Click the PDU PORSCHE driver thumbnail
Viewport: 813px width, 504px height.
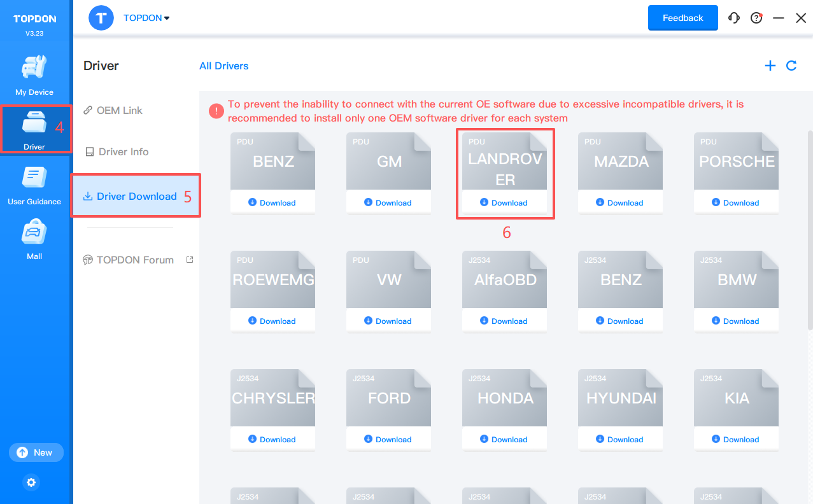(x=736, y=161)
